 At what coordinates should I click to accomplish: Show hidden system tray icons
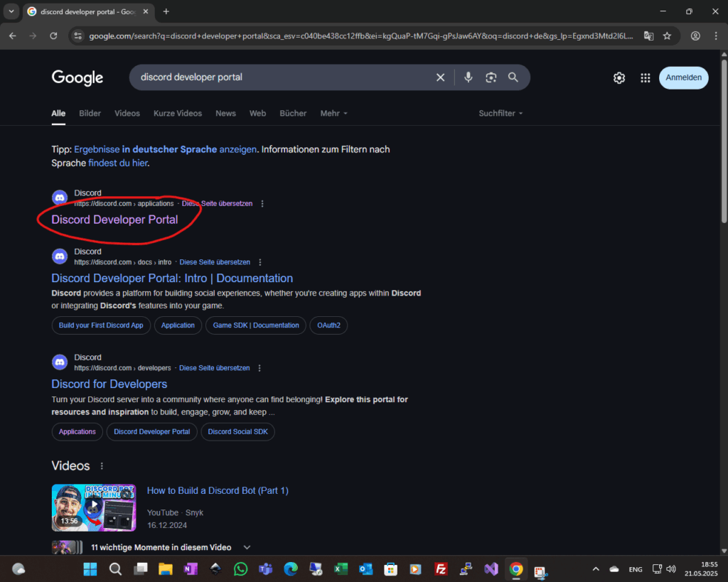tap(596, 569)
